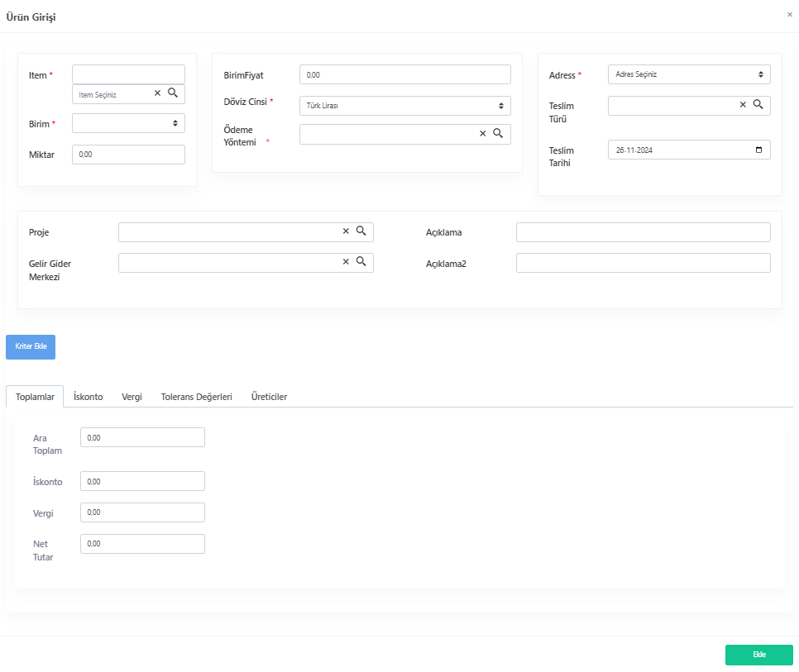799x672 pixels.
Task: Click the Miktar quantity field
Action: click(128, 155)
